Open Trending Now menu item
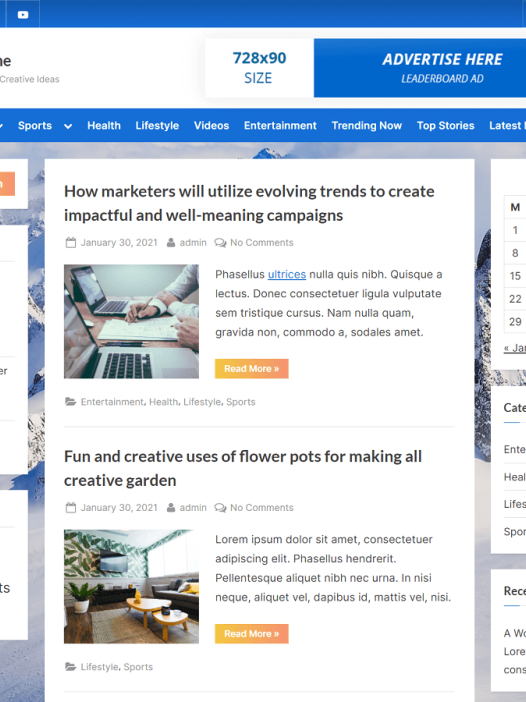This screenshot has height=702, width=526. point(367,125)
